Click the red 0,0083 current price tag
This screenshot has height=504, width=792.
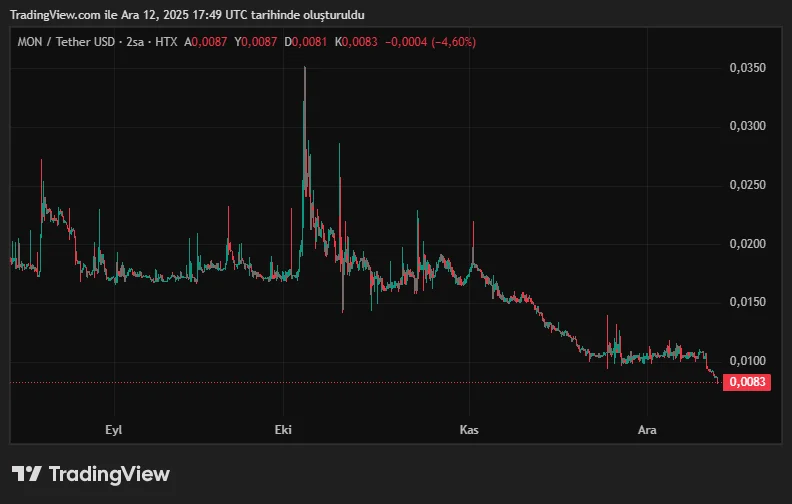[748, 382]
